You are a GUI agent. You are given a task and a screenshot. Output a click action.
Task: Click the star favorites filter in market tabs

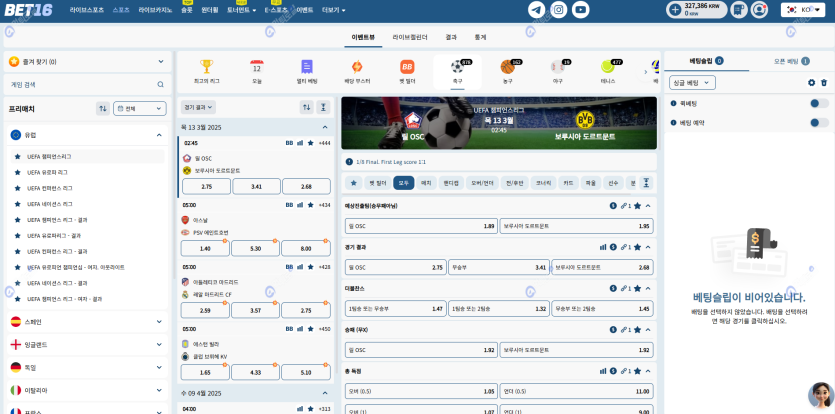(354, 183)
